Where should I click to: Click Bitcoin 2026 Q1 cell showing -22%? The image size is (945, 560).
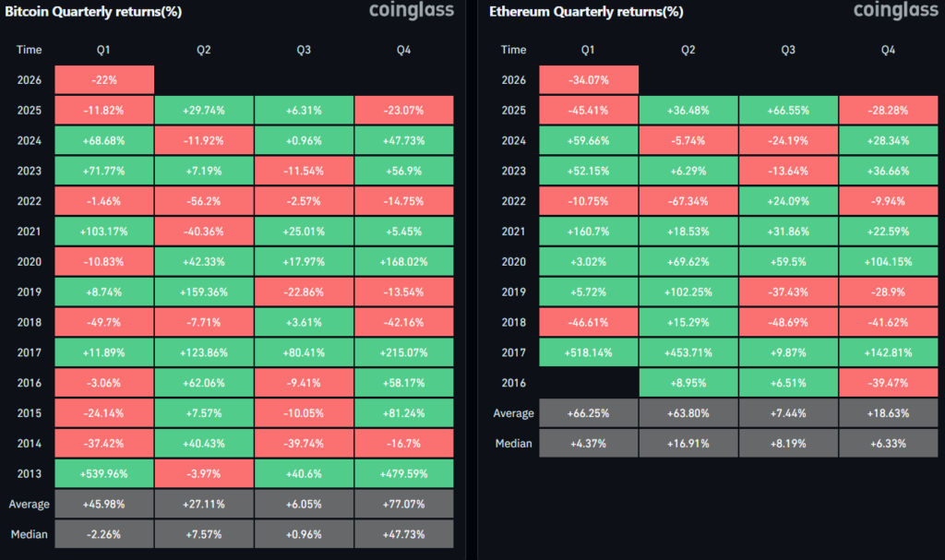point(104,80)
